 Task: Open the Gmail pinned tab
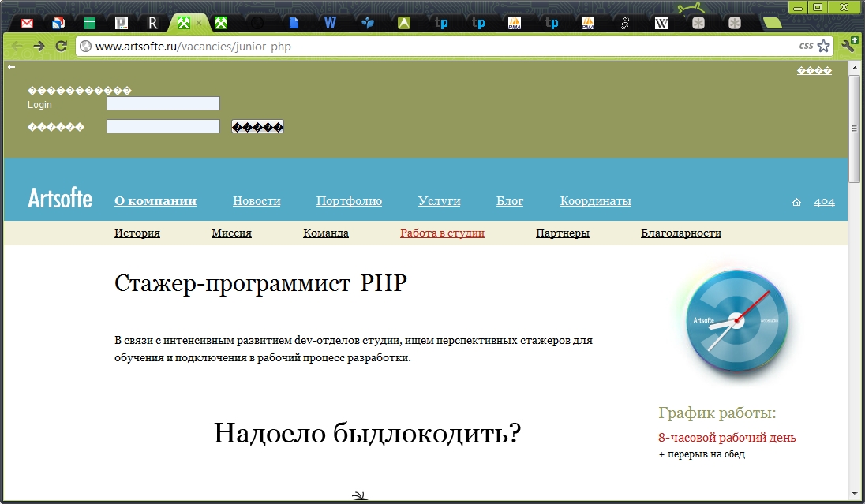(x=27, y=23)
